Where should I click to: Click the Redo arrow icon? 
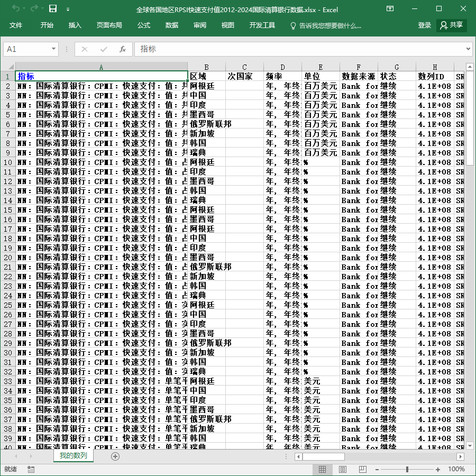pyautogui.click(x=34, y=8)
